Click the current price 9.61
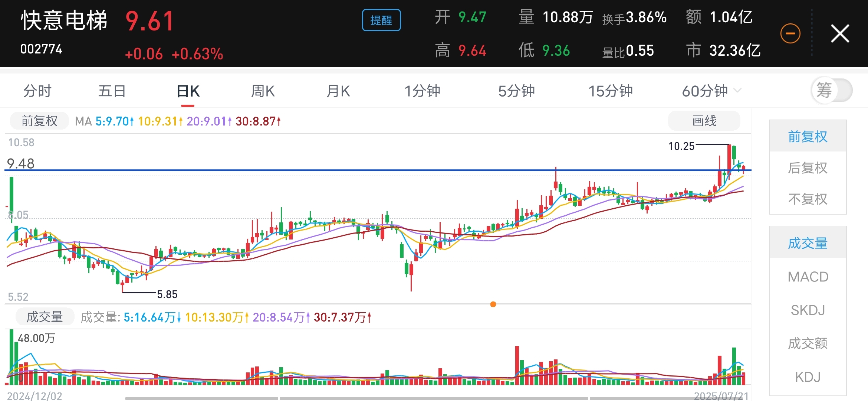 pos(149,21)
